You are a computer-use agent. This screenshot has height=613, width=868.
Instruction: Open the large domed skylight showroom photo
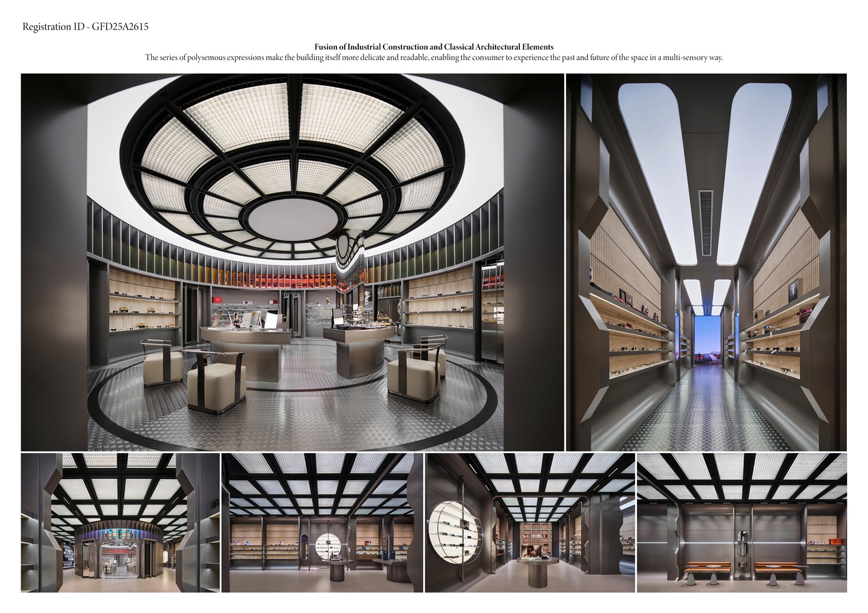[292, 262]
